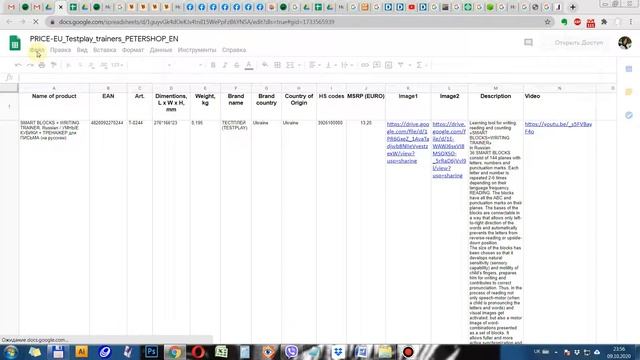
Task: Print the spreadsheet
Action: point(42,65)
